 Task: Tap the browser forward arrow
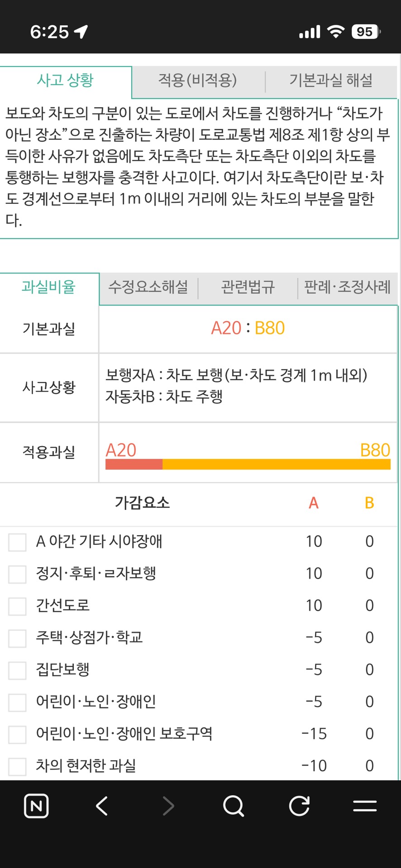tap(168, 806)
